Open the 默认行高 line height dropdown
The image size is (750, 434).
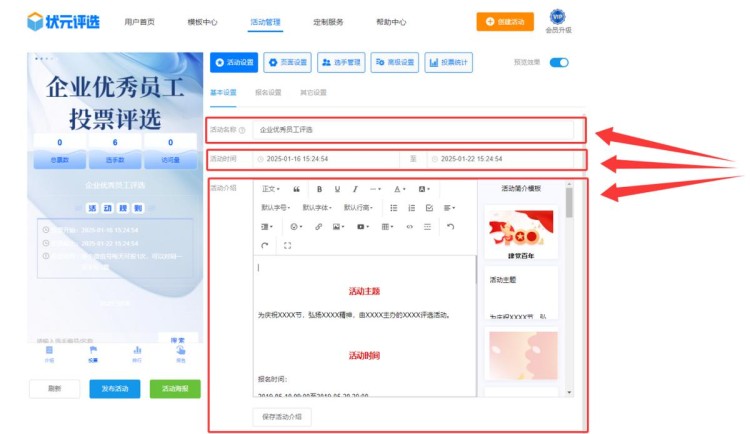pyautogui.click(x=358, y=208)
